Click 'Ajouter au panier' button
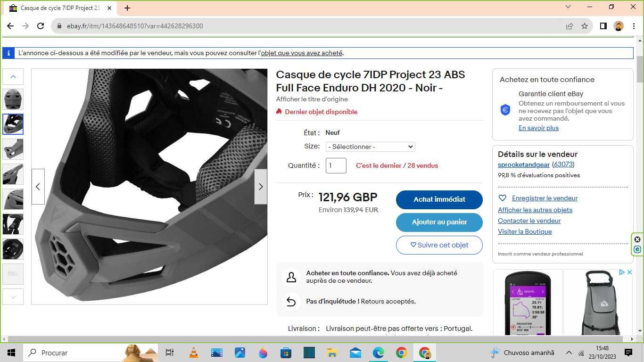Viewport: 644px width, 362px height. [x=439, y=222]
